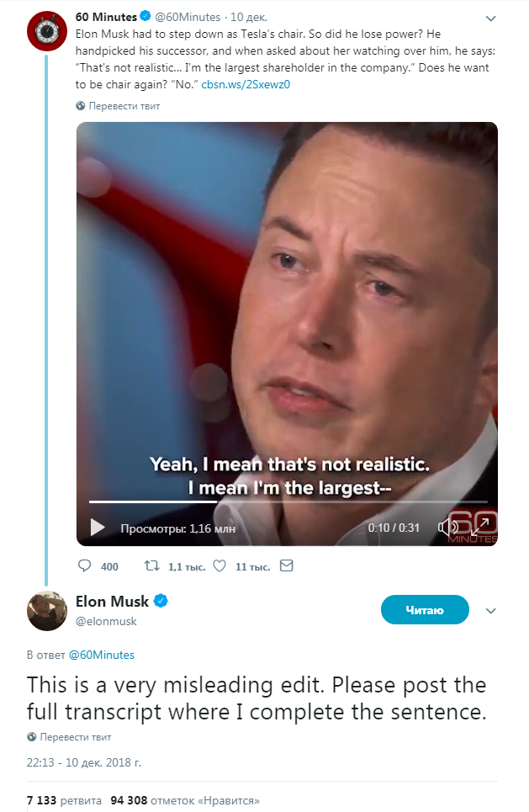The height and width of the screenshot is (812, 529).
Task: Click the reply speech bubble icon
Action: [x=84, y=565]
